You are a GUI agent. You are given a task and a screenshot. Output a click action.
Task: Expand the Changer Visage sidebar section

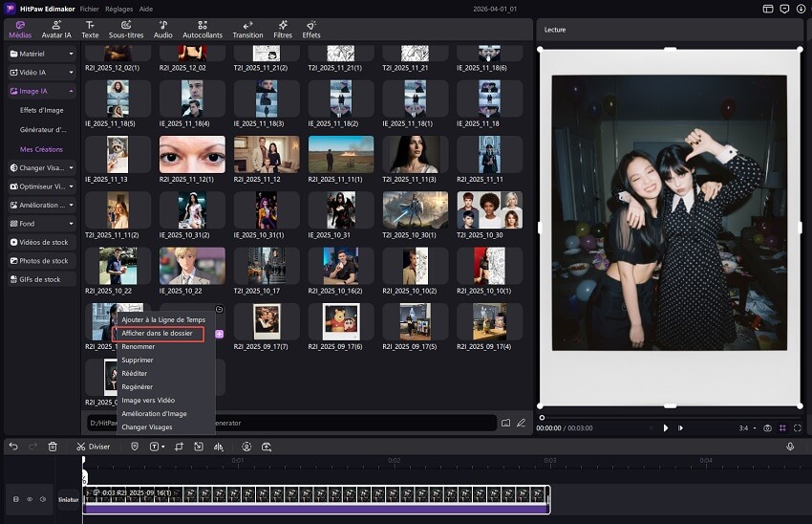pos(41,167)
